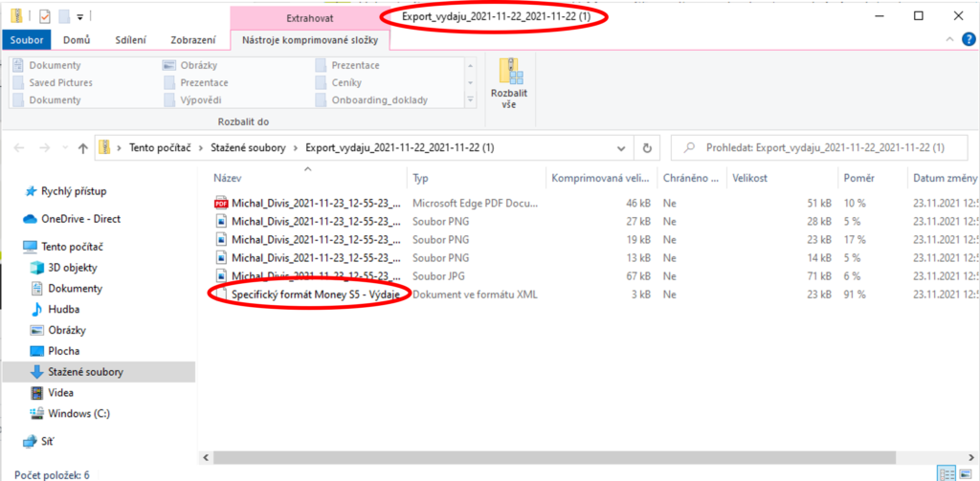Open Dokumenty folder in navigation sidebar

click(x=75, y=289)
